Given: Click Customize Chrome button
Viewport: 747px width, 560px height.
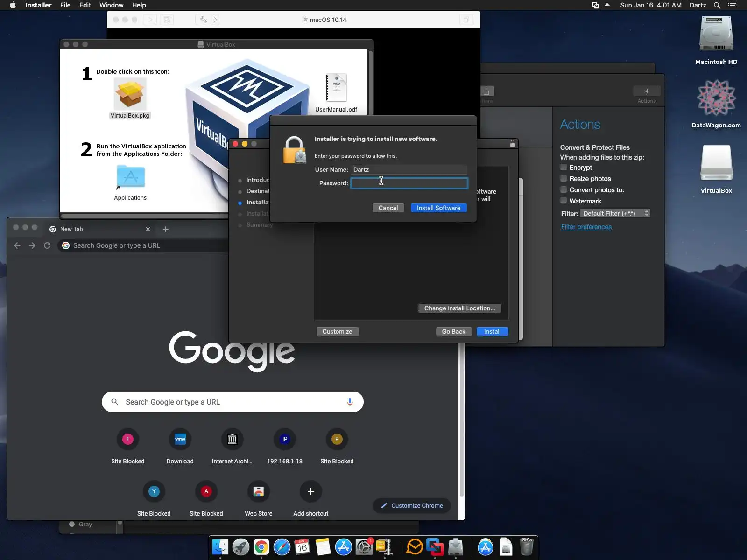Looking at the screenshot, I should (x=412, y=505).
